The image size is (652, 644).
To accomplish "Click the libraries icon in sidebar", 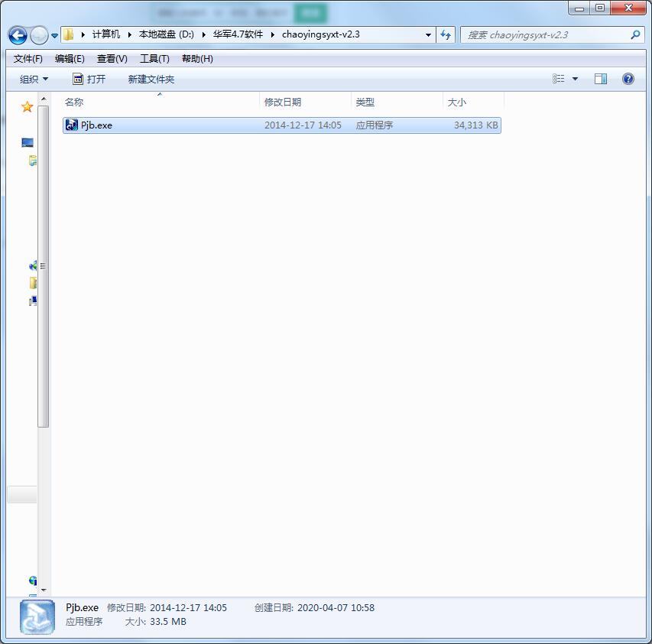I will click(33, 161).
